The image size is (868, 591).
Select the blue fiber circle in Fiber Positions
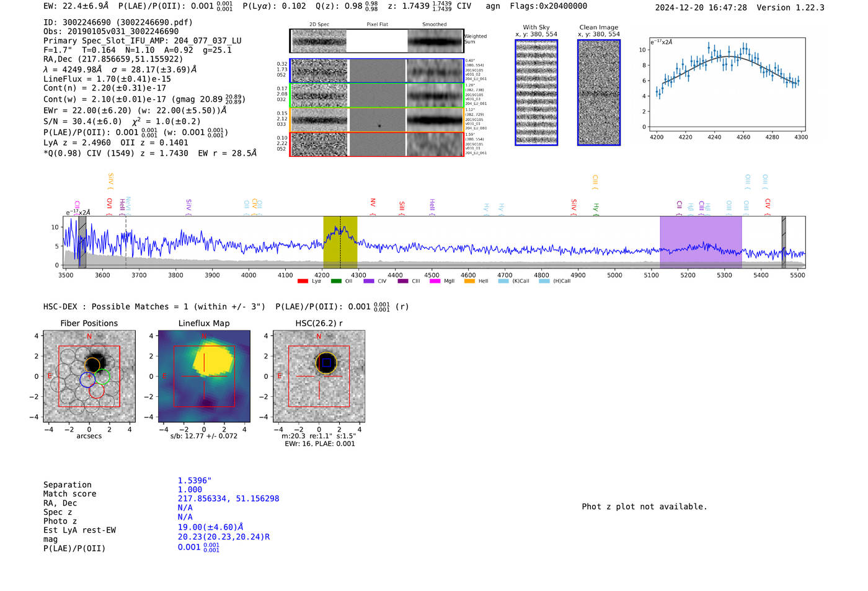(88, 380)
